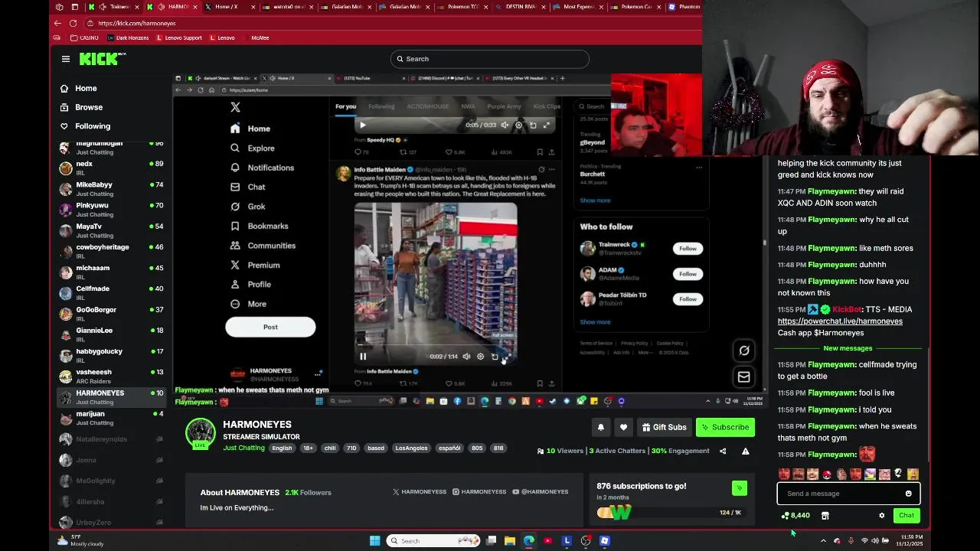Click the green Subscribe button
Image resolution: width=980 pixels, height=551 pixels.
click(x=725, y=427)
